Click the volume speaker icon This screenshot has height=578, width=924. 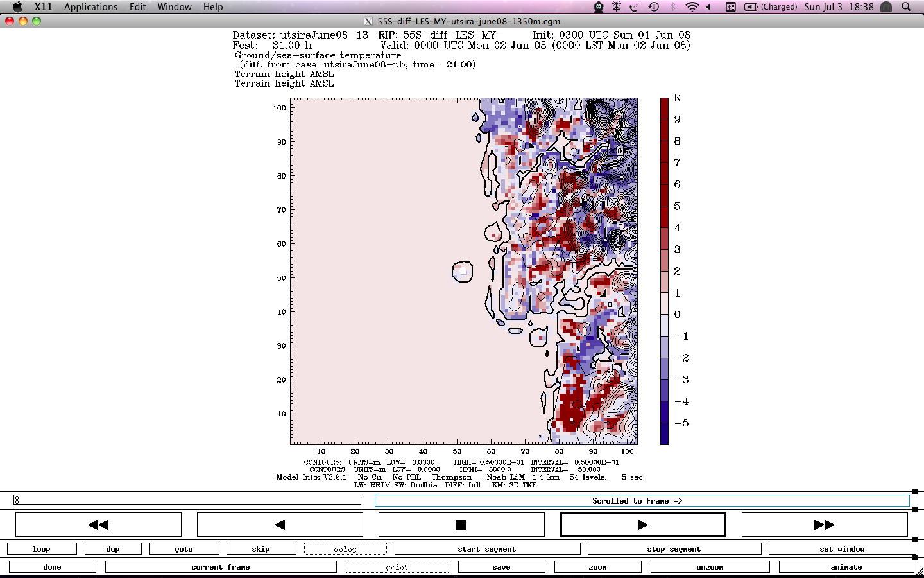point(709,7)
